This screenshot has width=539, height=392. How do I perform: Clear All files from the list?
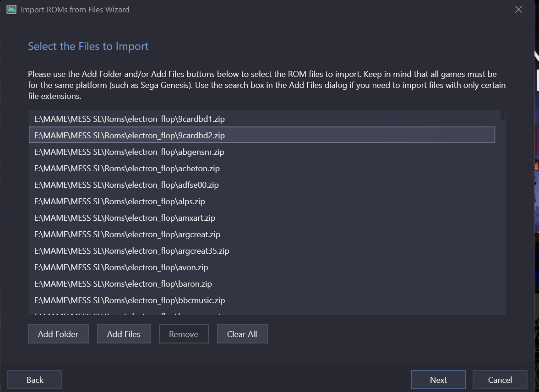pos(242,334)
